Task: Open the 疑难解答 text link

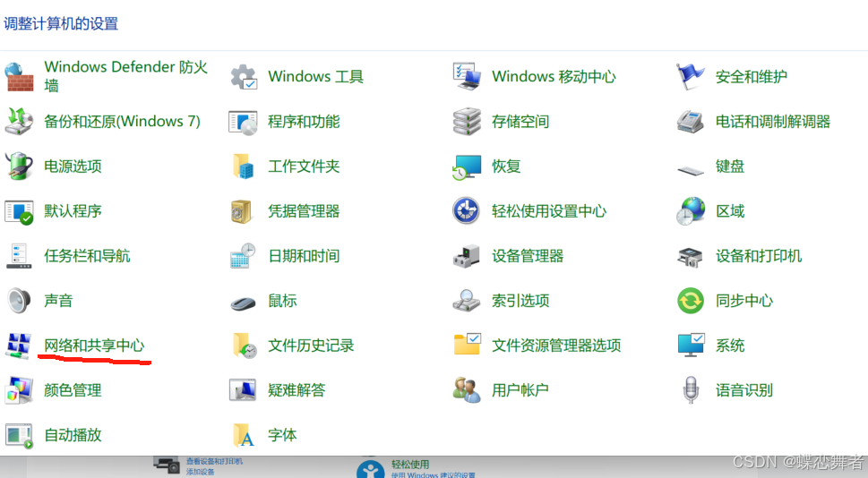Action: click(296, 390)
